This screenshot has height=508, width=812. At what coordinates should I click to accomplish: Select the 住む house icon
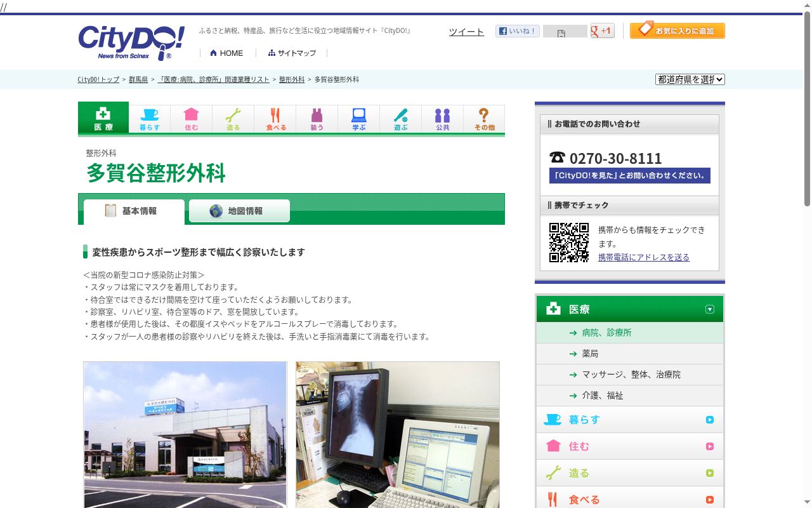coord(192,119)
